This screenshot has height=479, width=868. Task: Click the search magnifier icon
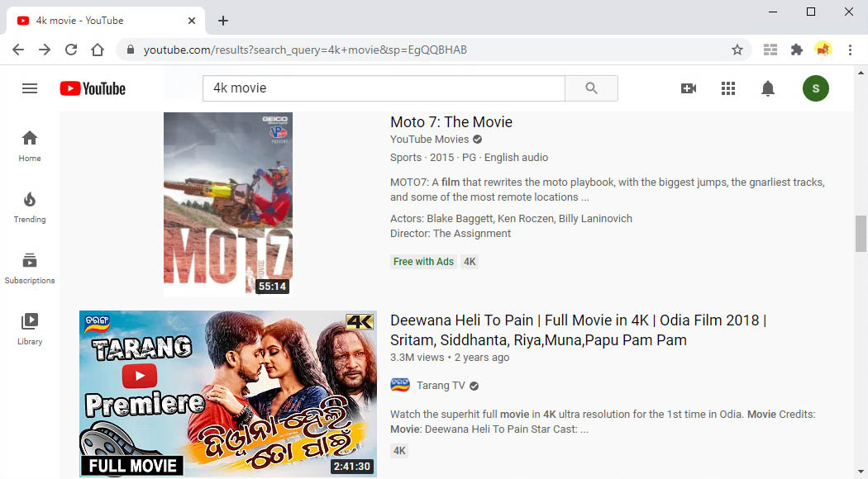591,88
